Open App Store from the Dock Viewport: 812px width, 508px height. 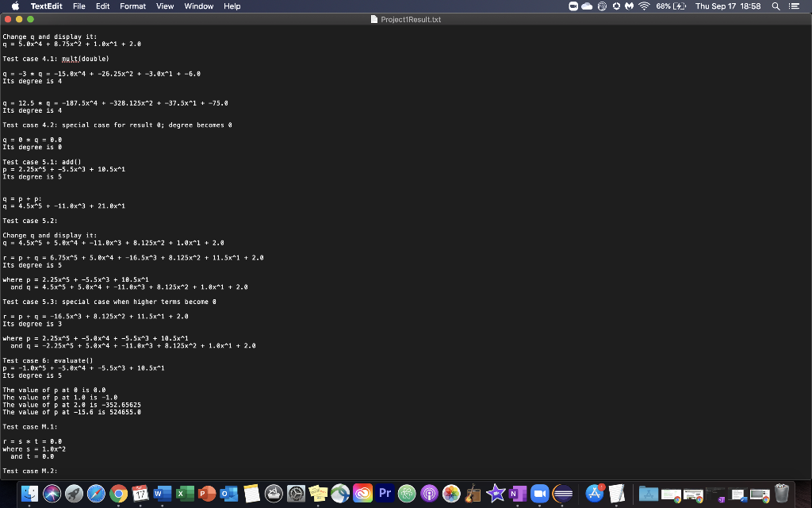(595, 494)
